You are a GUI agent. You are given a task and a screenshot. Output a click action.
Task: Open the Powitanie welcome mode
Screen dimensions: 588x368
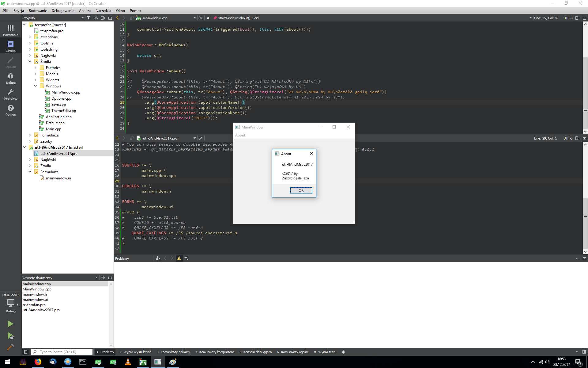(x=10, y=30)
